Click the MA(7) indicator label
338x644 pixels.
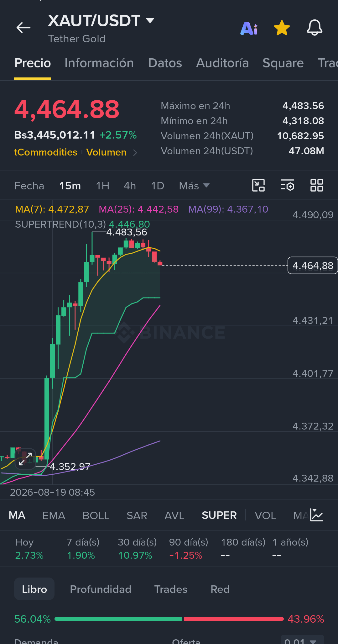52,209
